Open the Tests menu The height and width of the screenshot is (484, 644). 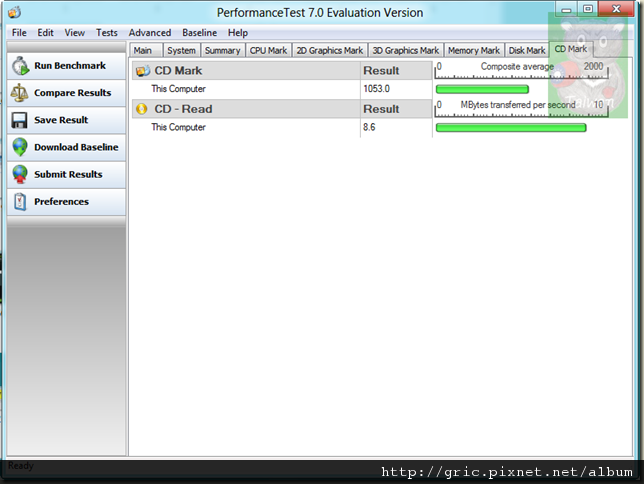coord(106,32)
